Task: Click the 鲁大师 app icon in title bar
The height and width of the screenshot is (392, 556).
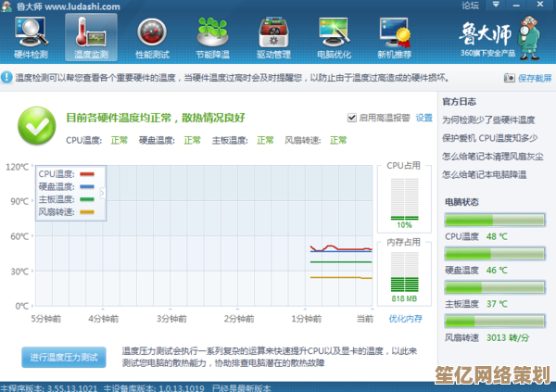Action: tap(6, 6)
